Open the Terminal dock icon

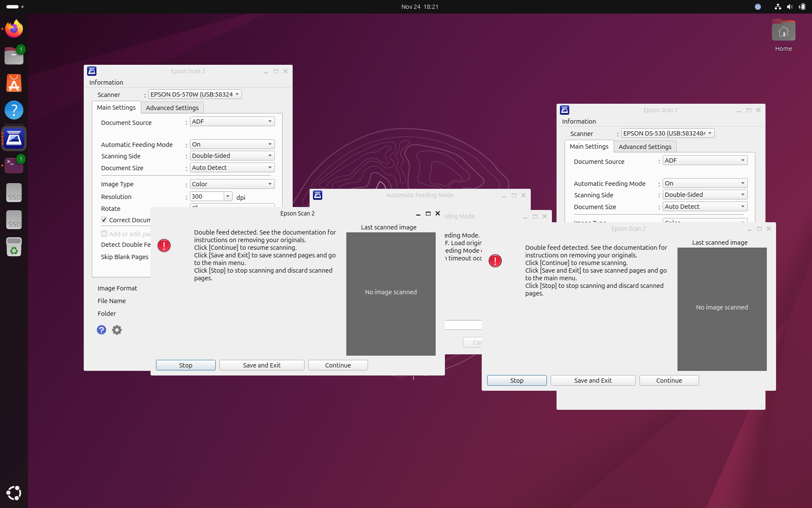click(14, 165)
